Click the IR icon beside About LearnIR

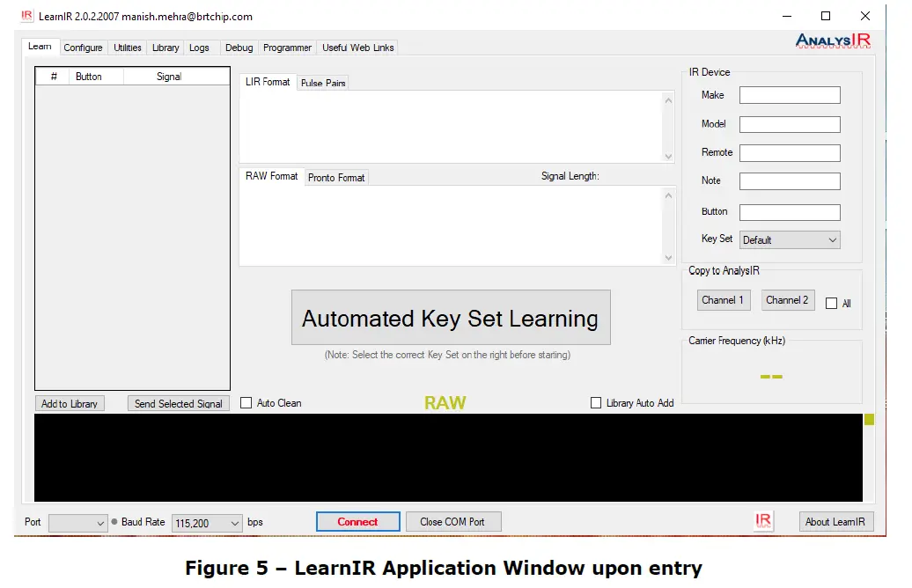coord(763,521)
